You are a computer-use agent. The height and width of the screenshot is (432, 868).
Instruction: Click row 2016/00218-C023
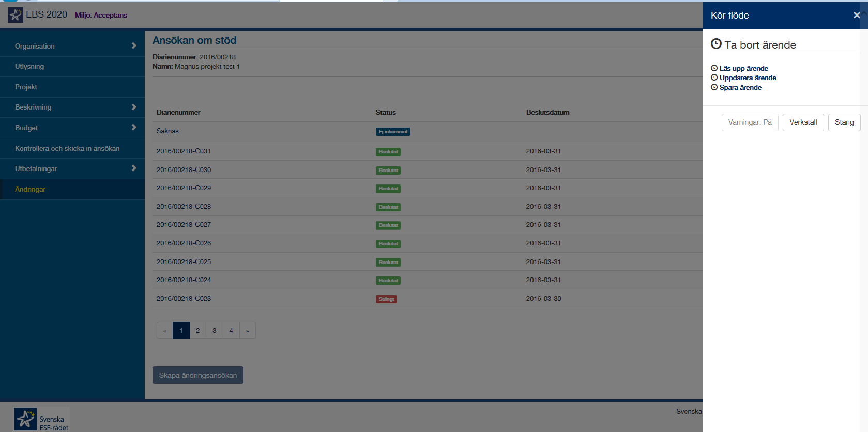tap(428, 299)
